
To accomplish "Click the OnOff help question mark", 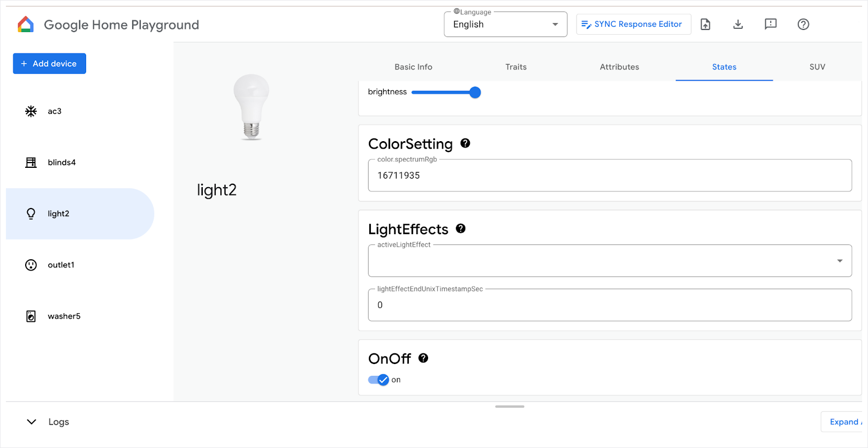I will [423, 358].
